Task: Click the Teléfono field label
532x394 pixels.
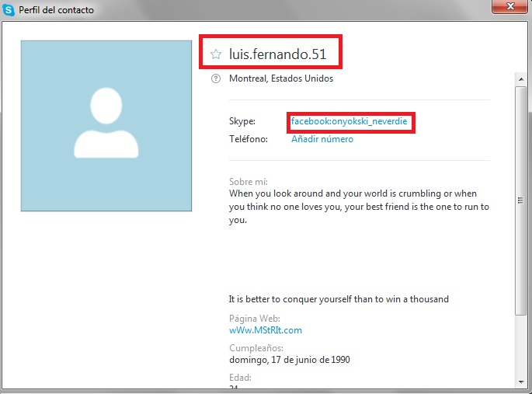Action: (x=249, y=139)
